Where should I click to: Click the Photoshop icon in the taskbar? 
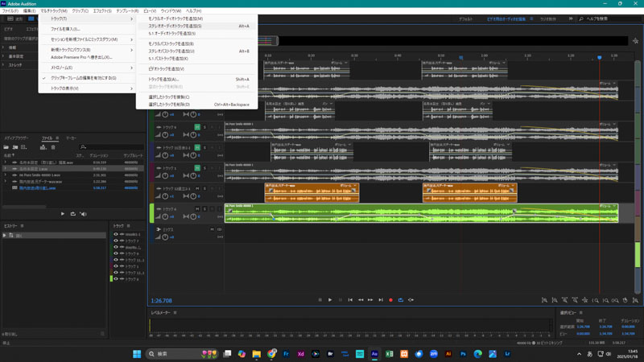463,354
